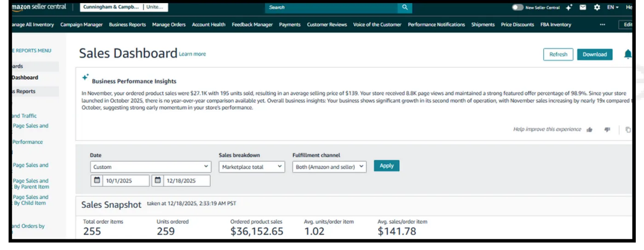Click the notification bell icon
This screenshot has height=250, width=644.
(x=628, y=54)
